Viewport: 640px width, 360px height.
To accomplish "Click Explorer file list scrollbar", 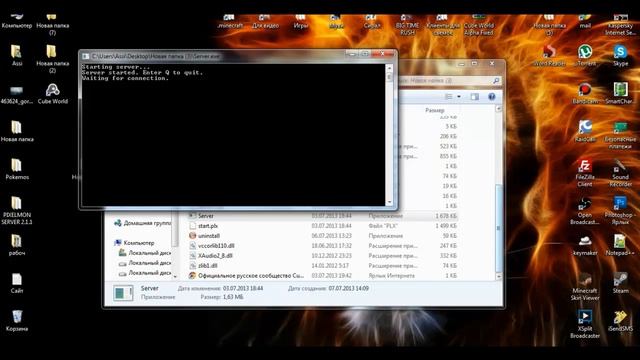I will coord(498,229).
